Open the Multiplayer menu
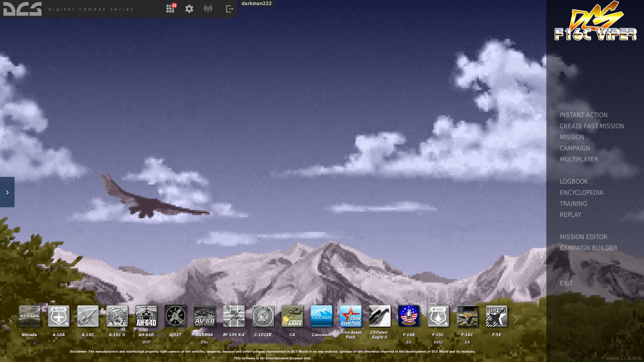The height and width of the screenshot is (362, 644). (x=579, y=159)
